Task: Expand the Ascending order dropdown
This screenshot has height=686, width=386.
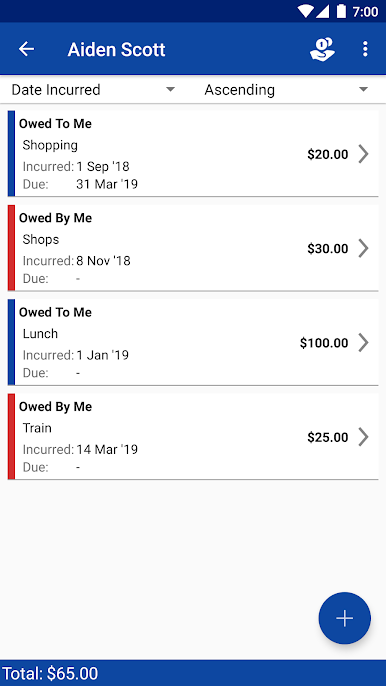Action: click(x=286, y=90)
